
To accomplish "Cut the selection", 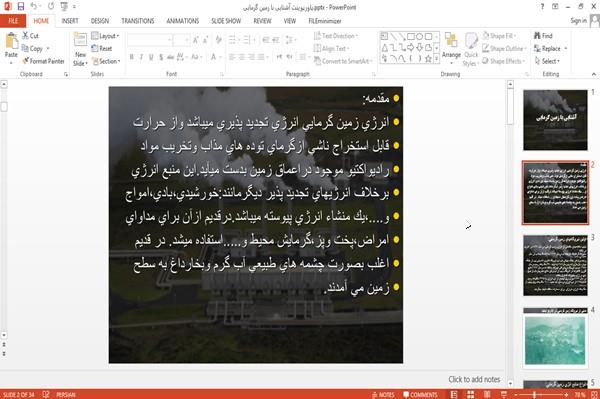I will pyautogui.click(x=30, y=36).
